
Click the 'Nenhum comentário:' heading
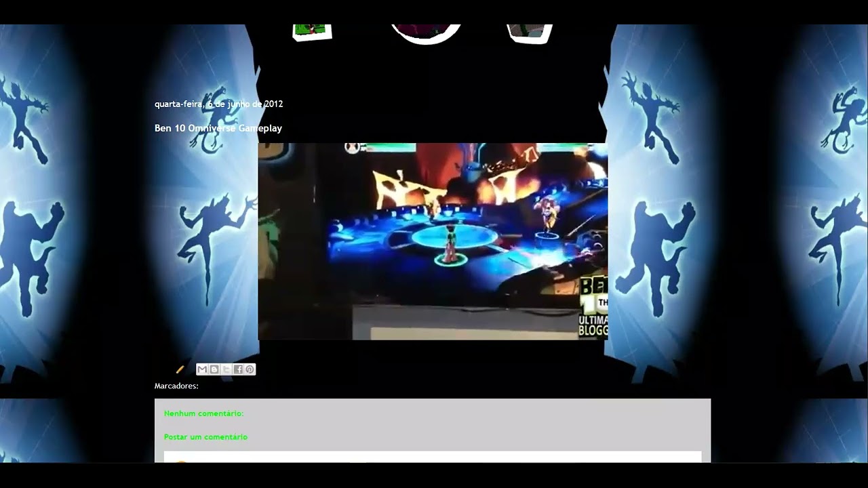[203, 413]
